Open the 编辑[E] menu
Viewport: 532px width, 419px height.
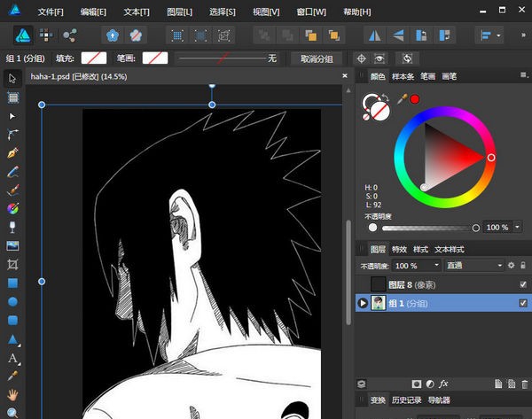tap(93, 12)
